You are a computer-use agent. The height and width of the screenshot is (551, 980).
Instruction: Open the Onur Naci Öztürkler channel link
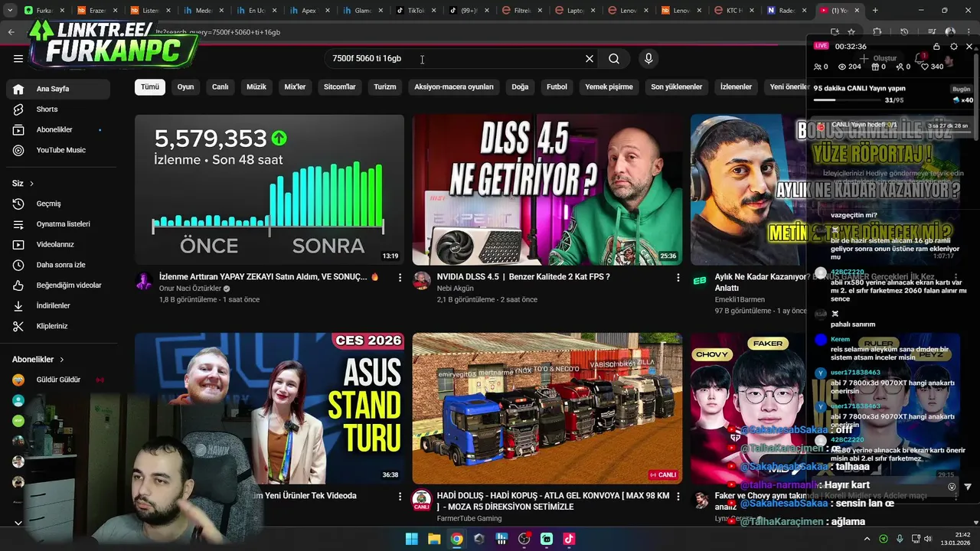pyautogui.click(x=190, y=289)
